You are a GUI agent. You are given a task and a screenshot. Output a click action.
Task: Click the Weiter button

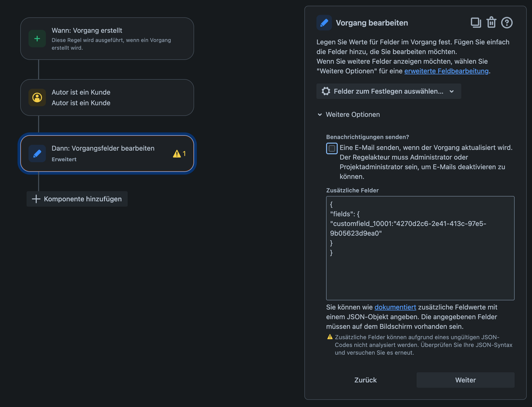coord(465,380)
